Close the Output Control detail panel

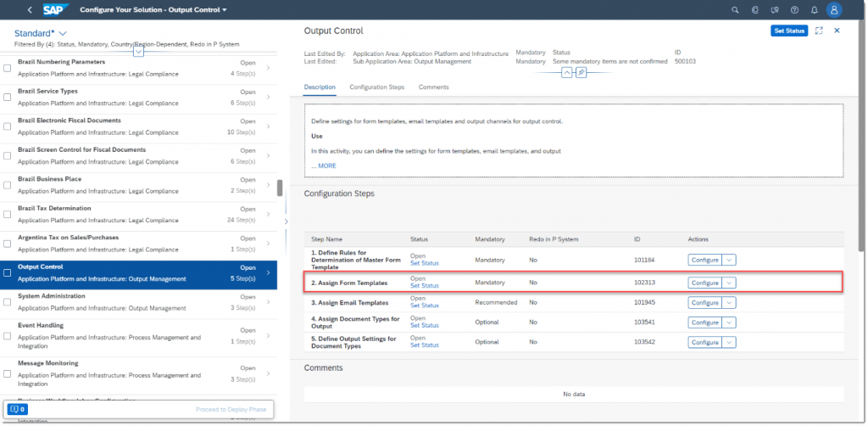[837, 31]
